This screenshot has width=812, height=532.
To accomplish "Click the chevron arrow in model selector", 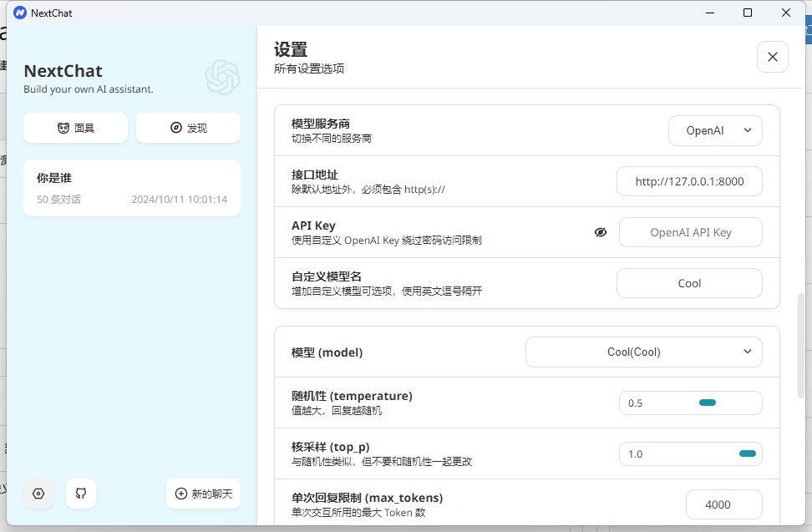I will [748, 352].
